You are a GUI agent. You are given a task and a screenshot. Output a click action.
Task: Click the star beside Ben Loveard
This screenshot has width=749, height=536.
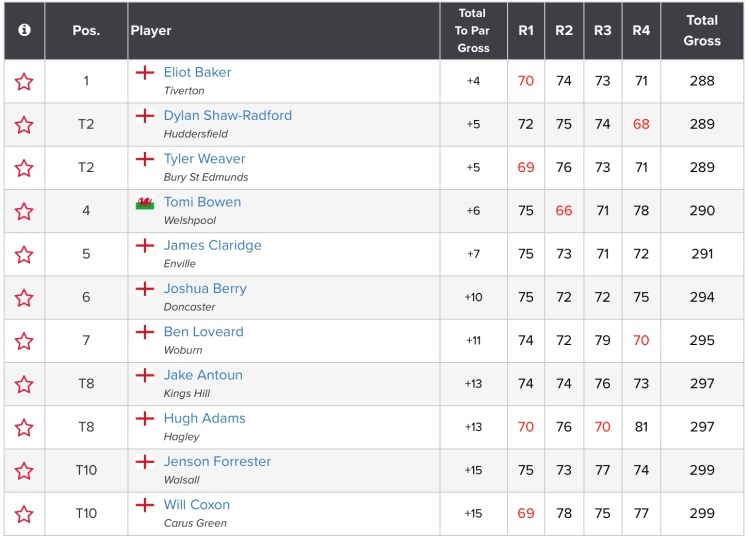[x=24, y=341]
